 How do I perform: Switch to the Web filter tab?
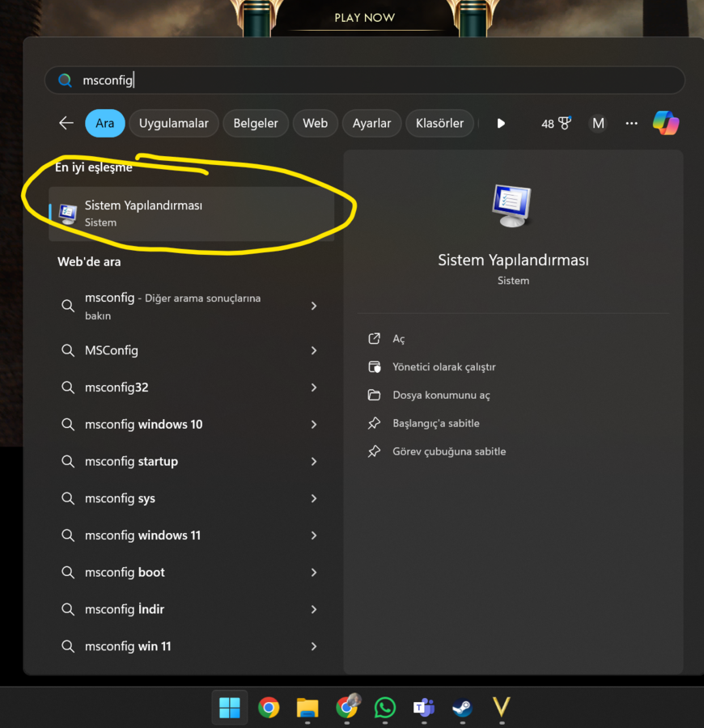click(x=316, y=123)
